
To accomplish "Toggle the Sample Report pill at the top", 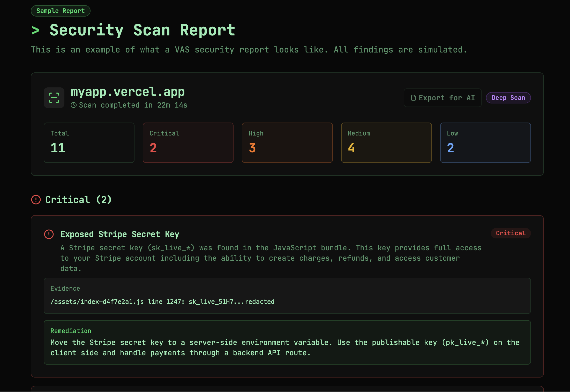I will 61,11.
